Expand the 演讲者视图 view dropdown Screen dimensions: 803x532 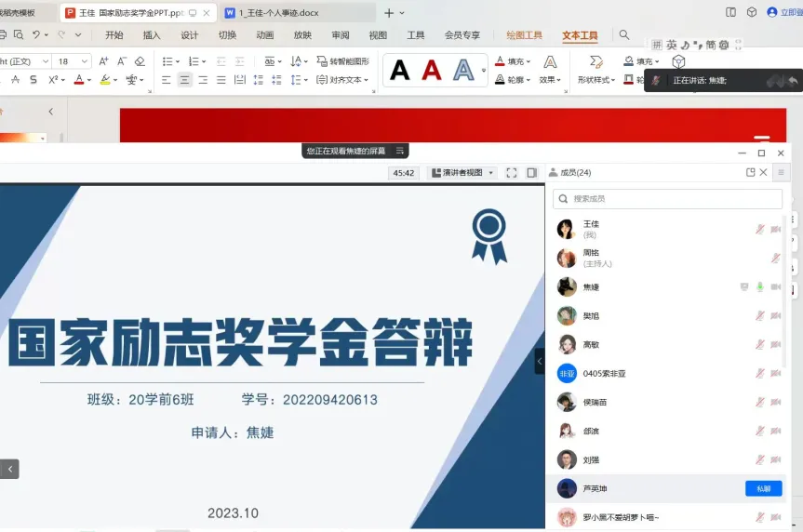[x=462, y=173]
